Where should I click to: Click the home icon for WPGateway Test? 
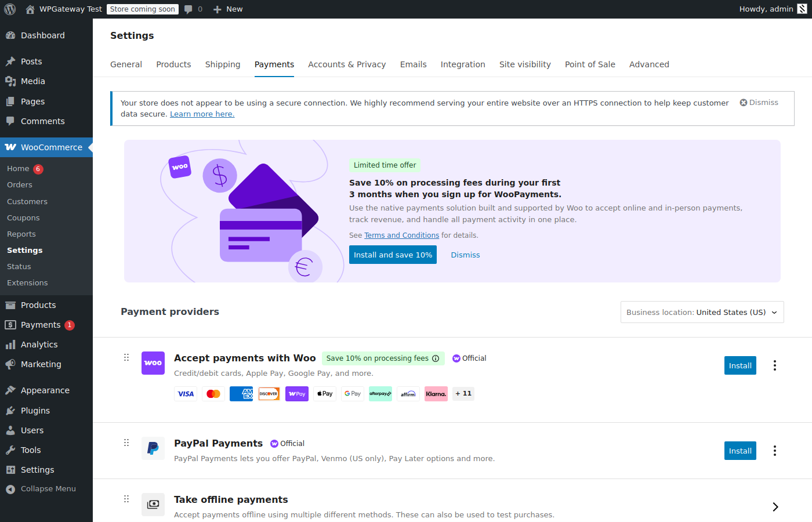pos(30,9)
